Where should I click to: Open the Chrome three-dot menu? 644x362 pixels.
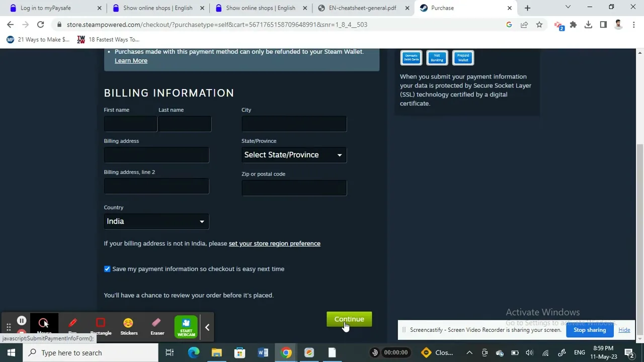click(633, 24)
